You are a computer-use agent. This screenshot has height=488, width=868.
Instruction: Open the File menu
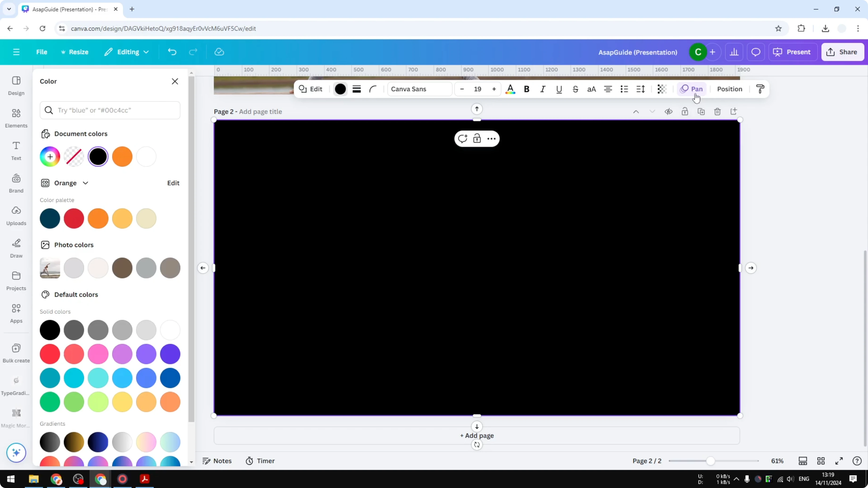pos(42,52)
